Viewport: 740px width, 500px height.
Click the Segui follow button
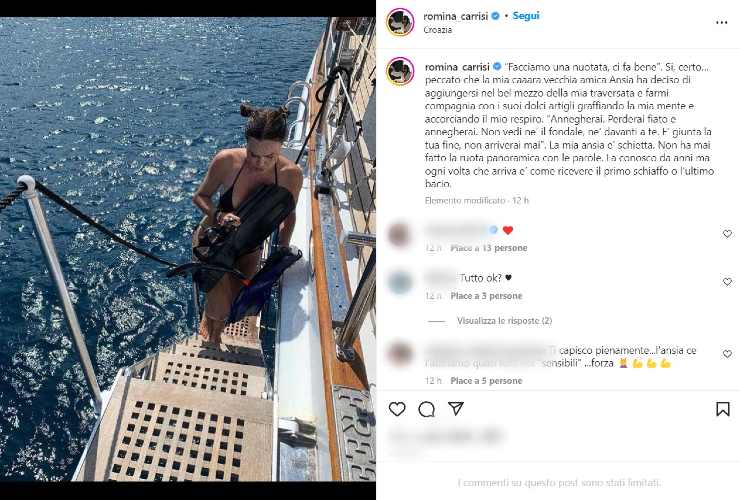coord(526,16)
